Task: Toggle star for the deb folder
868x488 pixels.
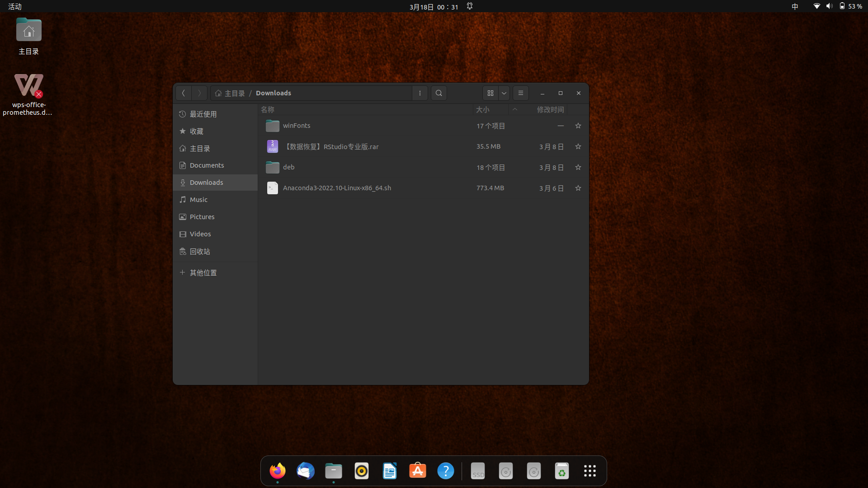Action: pyautogui.click(x=578, y=167)
